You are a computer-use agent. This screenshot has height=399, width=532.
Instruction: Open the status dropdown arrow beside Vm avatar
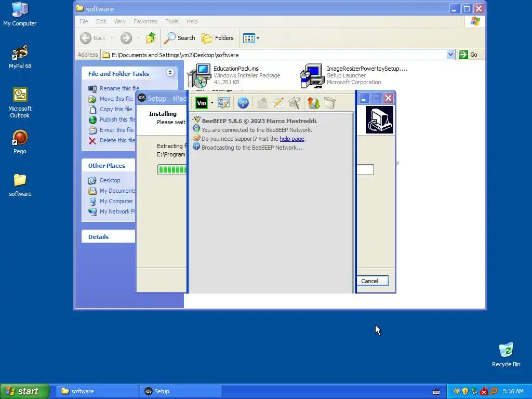[212, 103]
